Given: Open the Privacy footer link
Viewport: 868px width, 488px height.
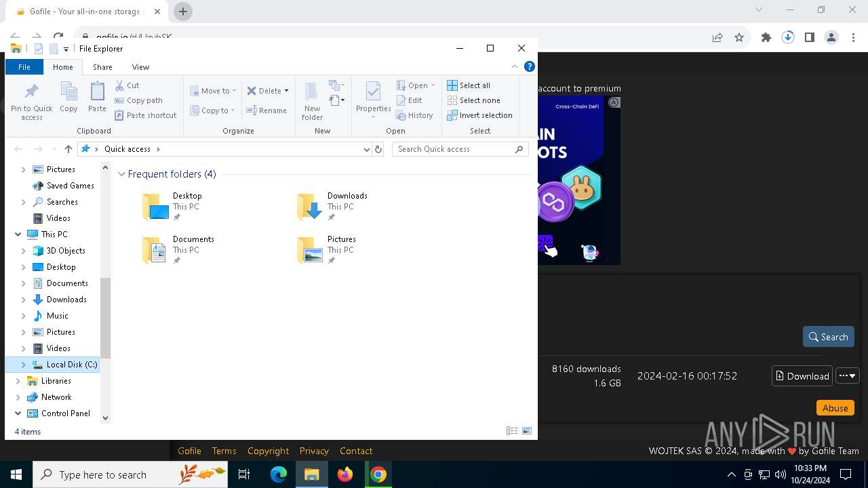Looking at the screenshot, I should pos(314,451).
